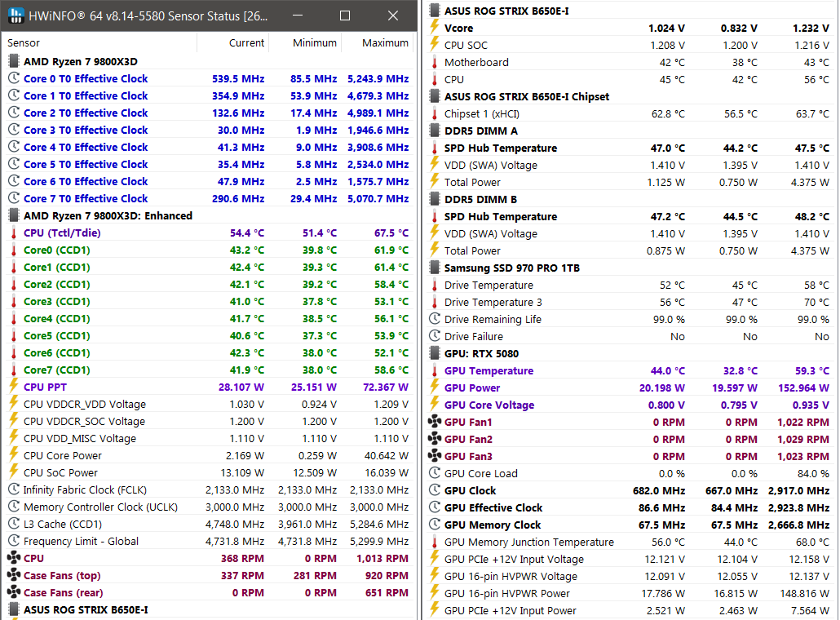Click the lightning icon beside CPU SoC Power
840x620 pixels.
tap(14, 472)
